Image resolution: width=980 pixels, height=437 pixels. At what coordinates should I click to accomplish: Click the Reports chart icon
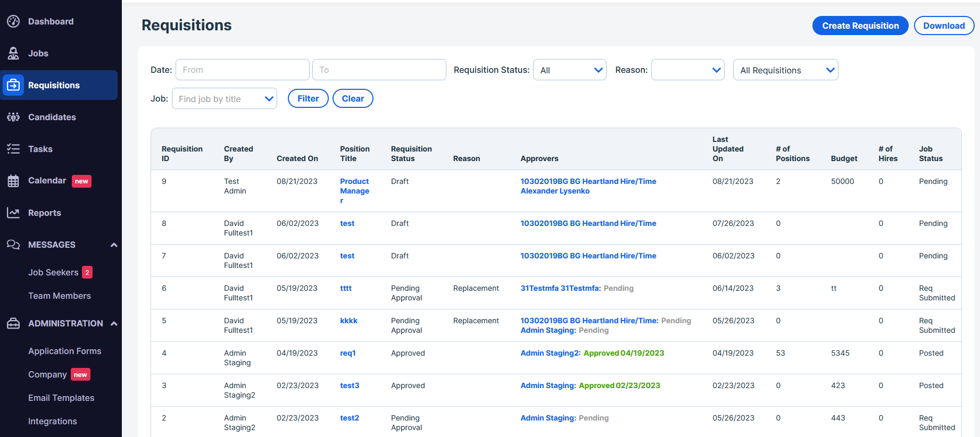[13, 213]
